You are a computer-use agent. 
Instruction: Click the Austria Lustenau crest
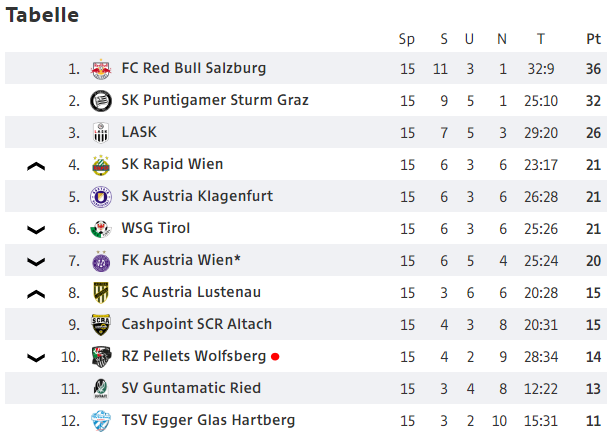[x=101, y=293]
